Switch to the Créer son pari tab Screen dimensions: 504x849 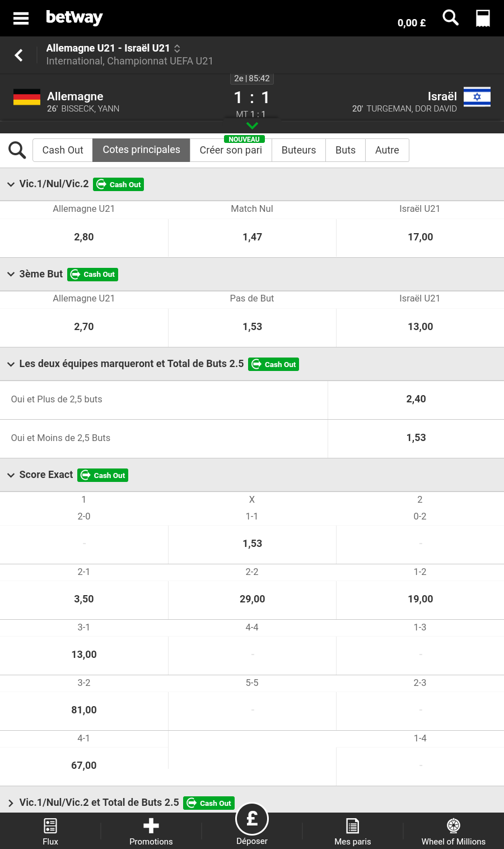coord(231,150)
